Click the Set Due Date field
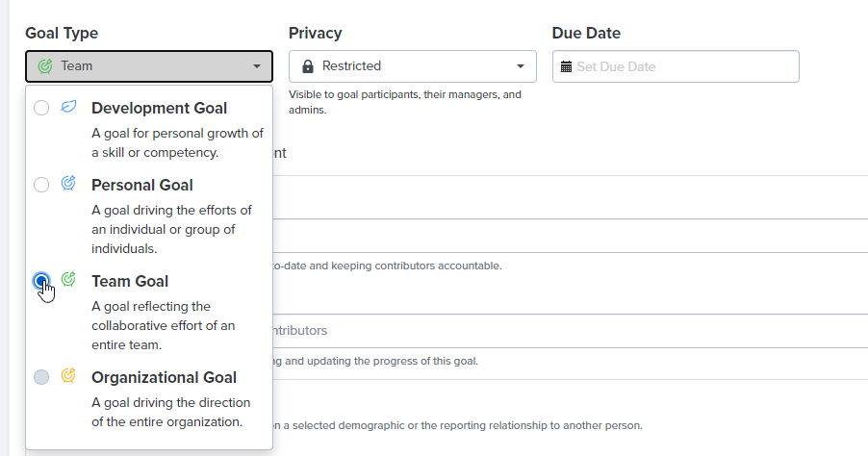This screenshot has width=868, height=456. (676, 66)
